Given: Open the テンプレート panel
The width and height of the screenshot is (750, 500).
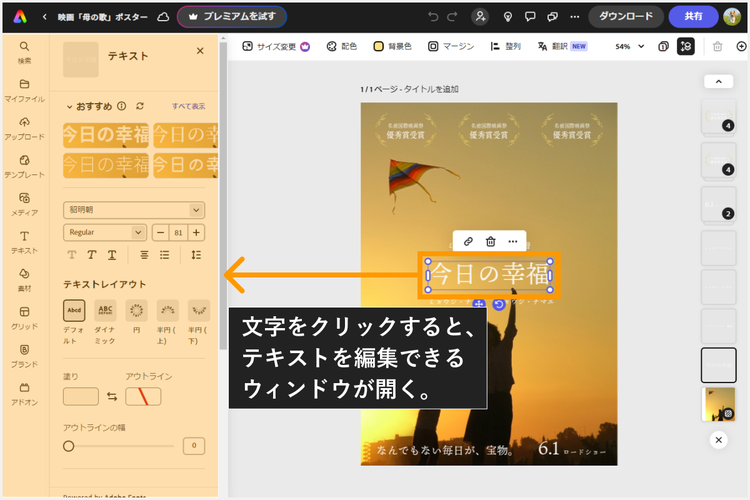Looking at the screenshot, I should click(x=24, y=166).
